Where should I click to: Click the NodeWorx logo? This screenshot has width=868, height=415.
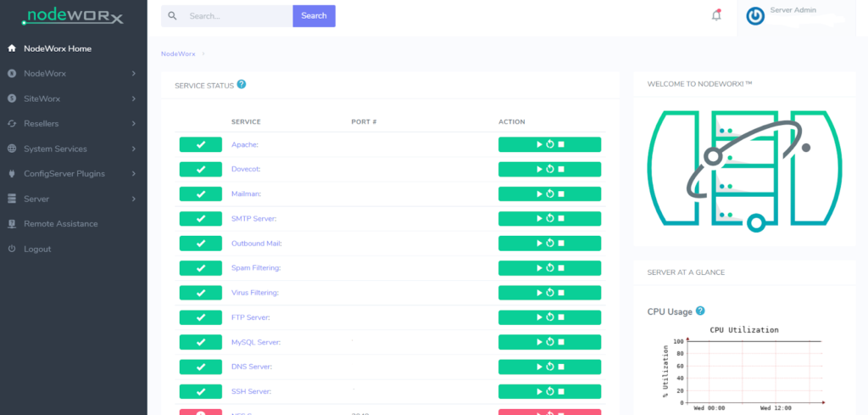73,16
